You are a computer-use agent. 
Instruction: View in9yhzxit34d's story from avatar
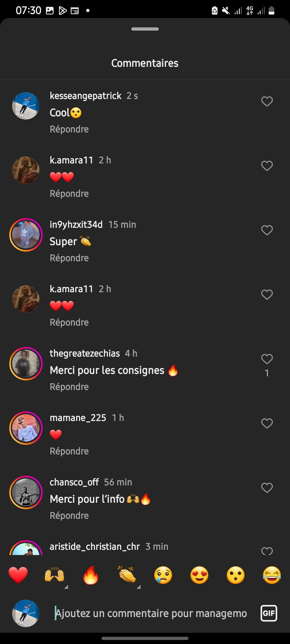[26, 234]
